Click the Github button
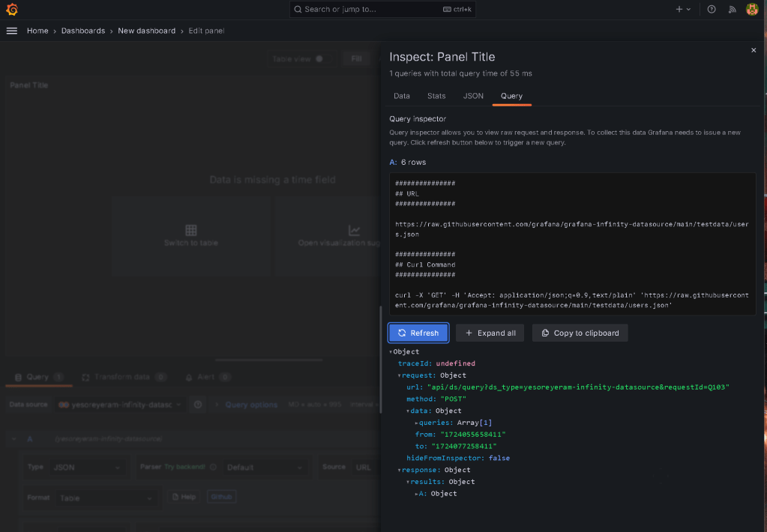Image resolution: width=767 pixels, height=532 pixels. pyautogui.click(x=221, y=497)
